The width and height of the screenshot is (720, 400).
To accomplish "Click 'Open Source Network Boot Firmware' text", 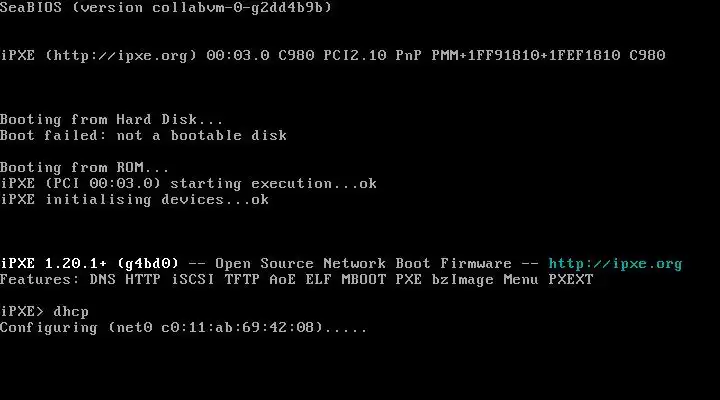I will tap(363, 264).
